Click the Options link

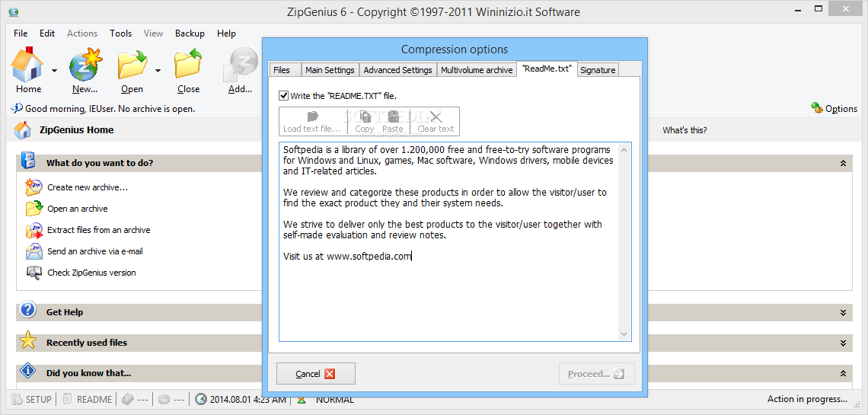tap(834, 108)
